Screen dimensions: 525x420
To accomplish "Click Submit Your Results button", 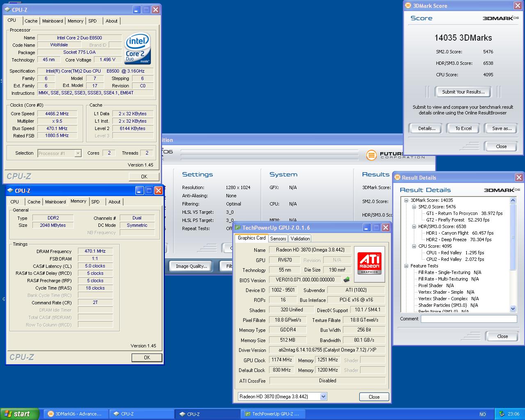I will pyautogui.click(x=463, y=92).
